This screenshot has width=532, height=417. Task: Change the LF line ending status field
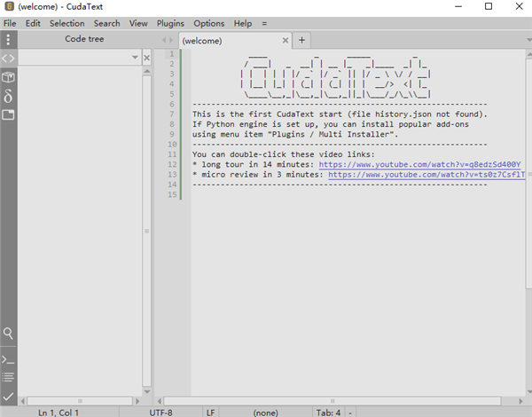tap(211, 413)
